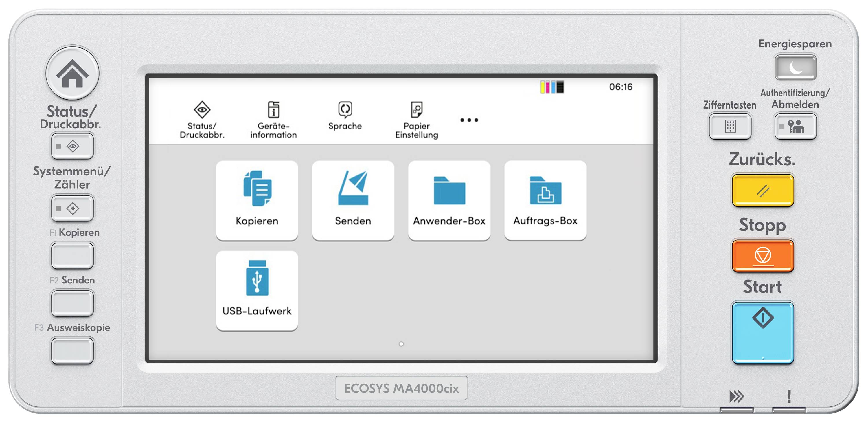Open Papier Einstellung settings
This screenshot has width=868, height=423.
[x=417, y=120]
